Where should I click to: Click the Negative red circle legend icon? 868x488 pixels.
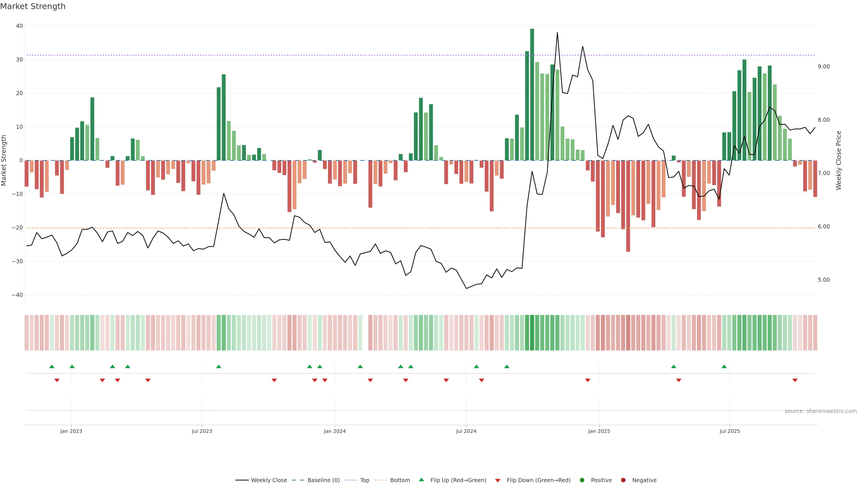point(623,480)
